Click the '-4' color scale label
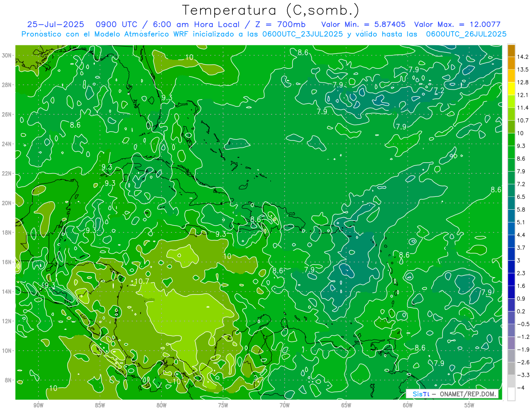Screen dimensions: 532x411 pos(520,388)
